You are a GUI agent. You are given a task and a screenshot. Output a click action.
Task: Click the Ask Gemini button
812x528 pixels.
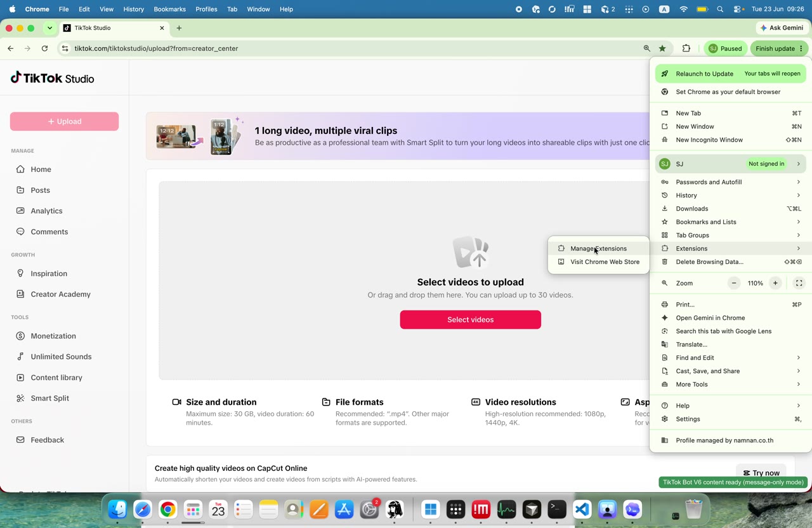[782, 28]
